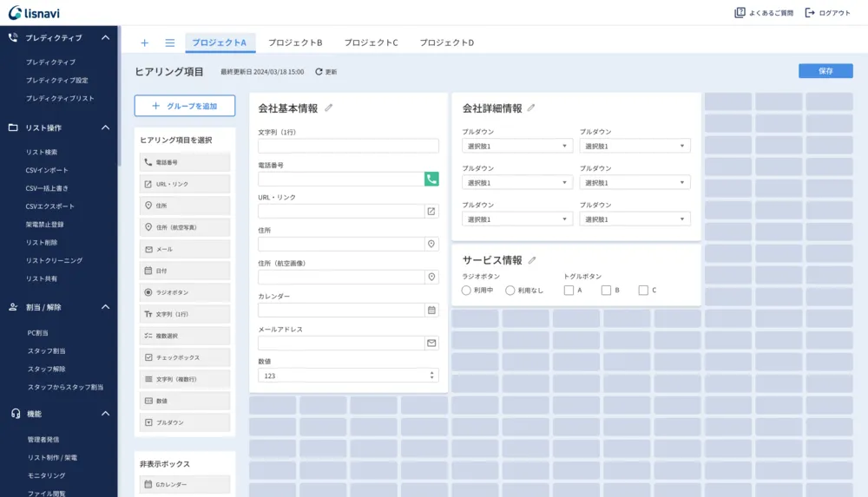Select the 利用なし radio button
This screenshot has height=497, width=868.
[x=510, y=290]
